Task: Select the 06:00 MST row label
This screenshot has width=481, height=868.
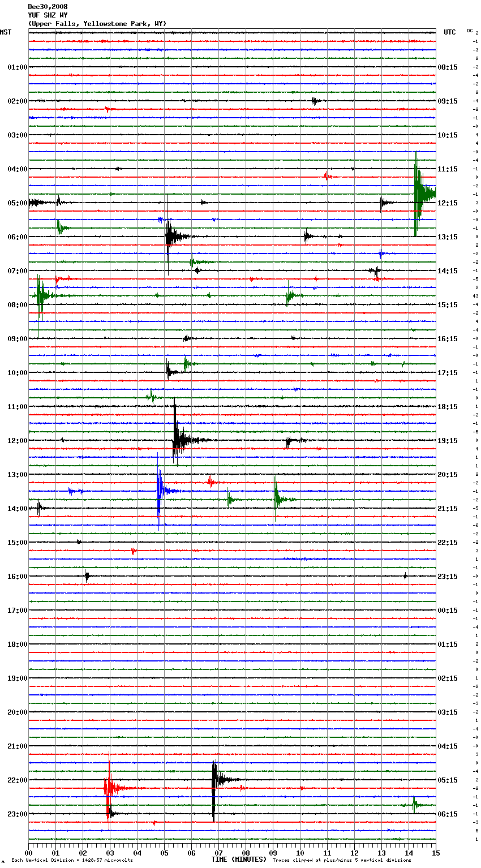Action: pos(17,237)
